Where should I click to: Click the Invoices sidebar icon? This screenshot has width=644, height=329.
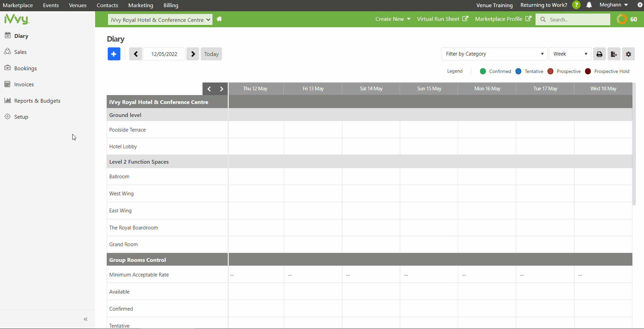(x=8, y=84)
